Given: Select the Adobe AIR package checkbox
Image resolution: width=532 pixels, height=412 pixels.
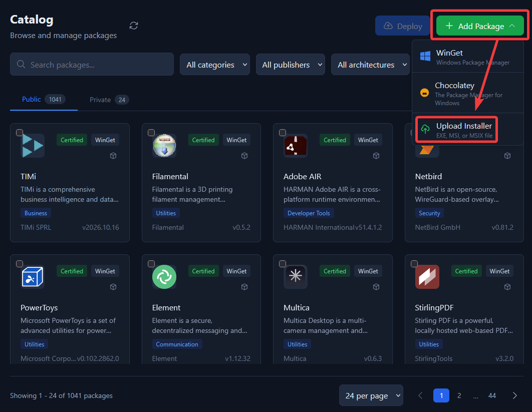Looking at the screenshot, I should click(283, 133).
